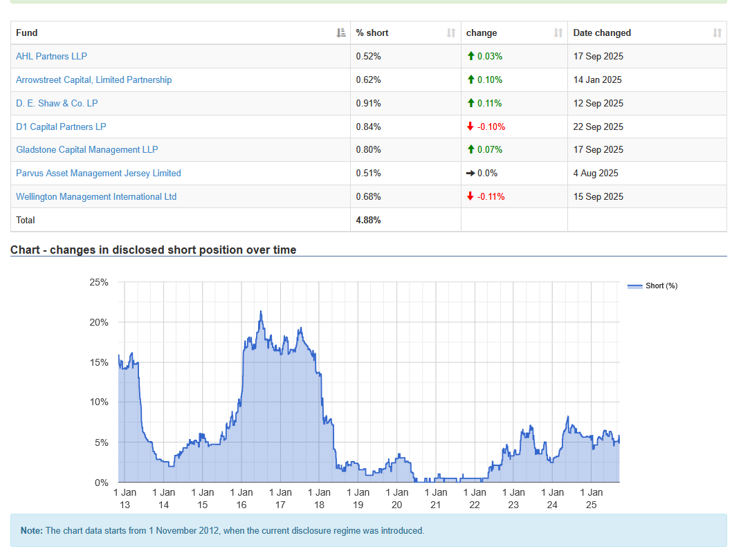Click the Fund column header text

[x=26, y=32]
